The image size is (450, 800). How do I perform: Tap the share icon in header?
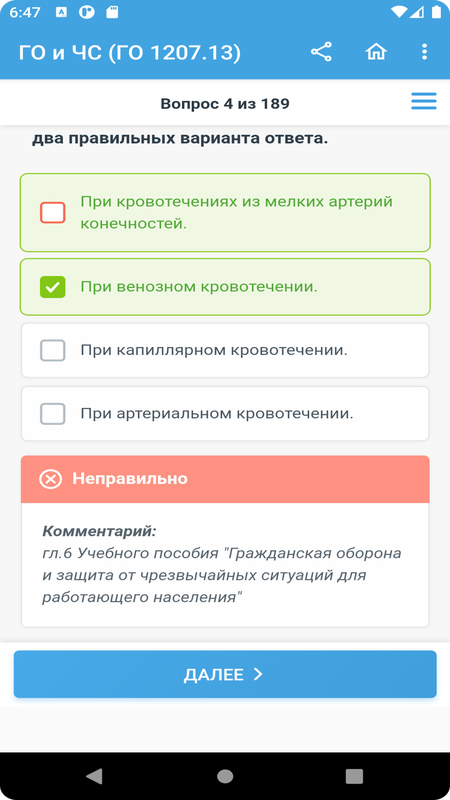[321, 52]
